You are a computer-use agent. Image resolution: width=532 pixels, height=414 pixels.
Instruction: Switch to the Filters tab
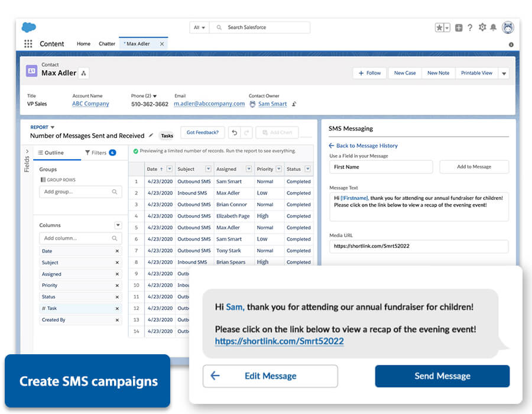pyautogui.click(x=100, y=153)
